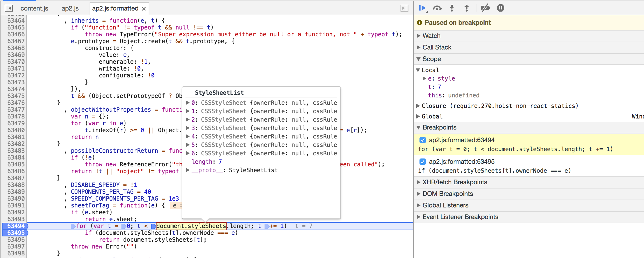This screenshot has height=258, width=644.
Task: Open the Event Listener Breakpoints section
Action: (x=418, y=217)
